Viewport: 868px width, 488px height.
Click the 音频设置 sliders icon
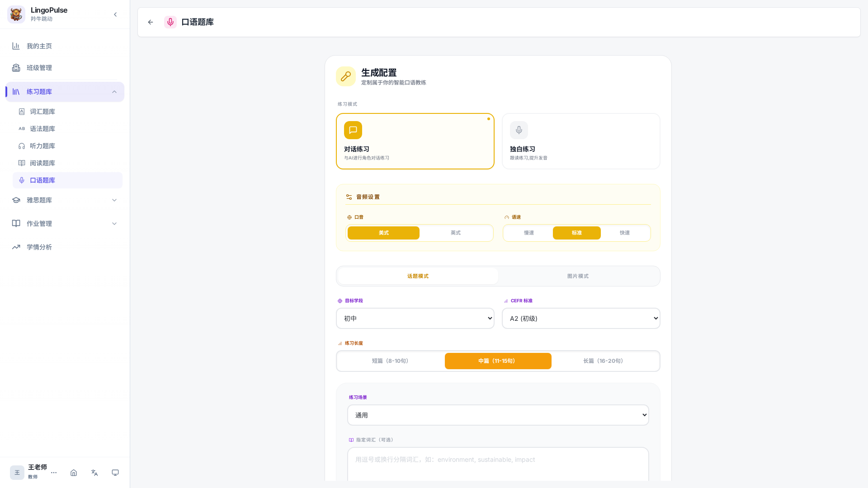349,197
